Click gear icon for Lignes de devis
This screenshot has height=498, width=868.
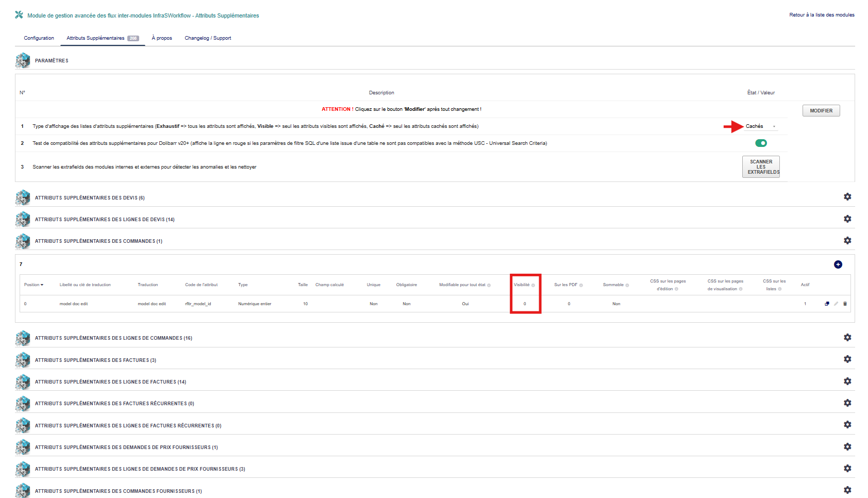point(847,219)
